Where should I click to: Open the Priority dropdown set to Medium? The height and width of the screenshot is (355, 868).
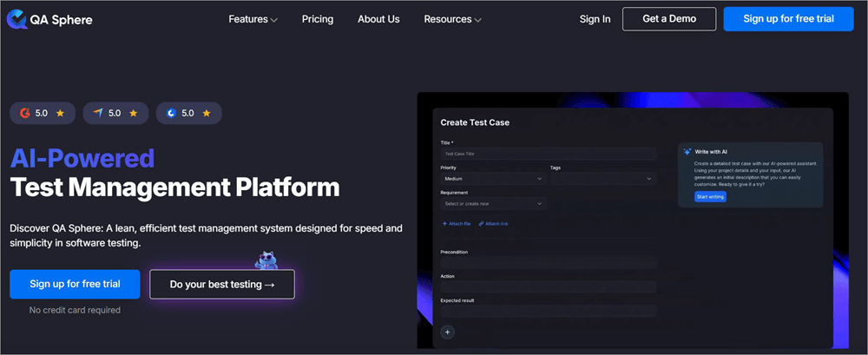[492, 179]
